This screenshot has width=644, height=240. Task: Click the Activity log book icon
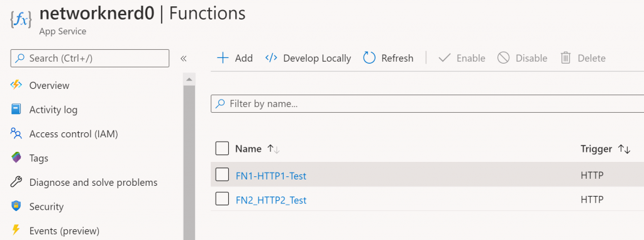16,110
